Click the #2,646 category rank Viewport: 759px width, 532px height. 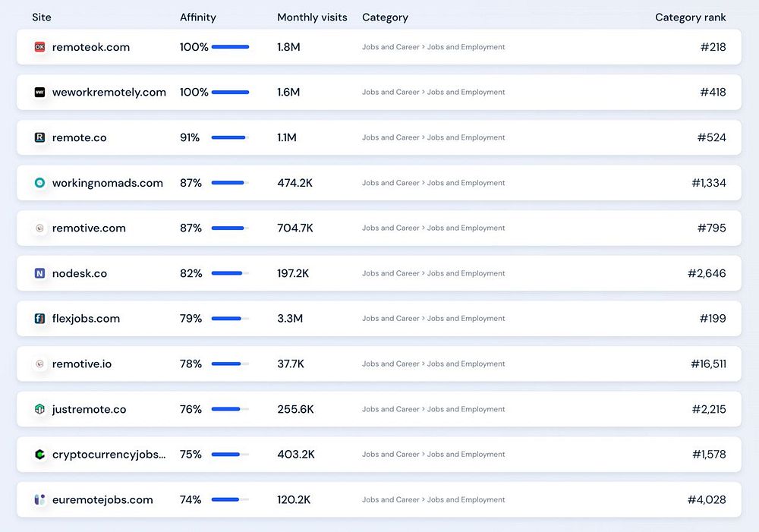tap(707, 273)
